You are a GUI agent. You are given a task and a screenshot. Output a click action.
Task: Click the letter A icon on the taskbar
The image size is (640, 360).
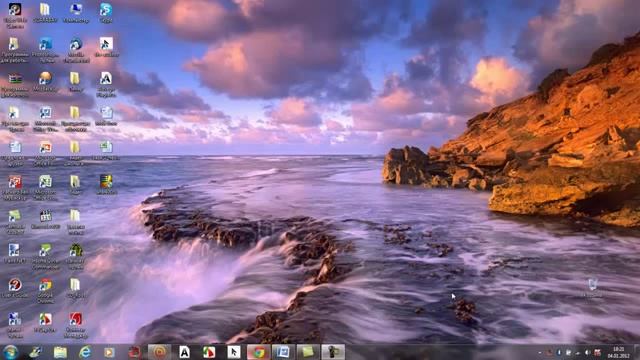[x=184, y=352]
